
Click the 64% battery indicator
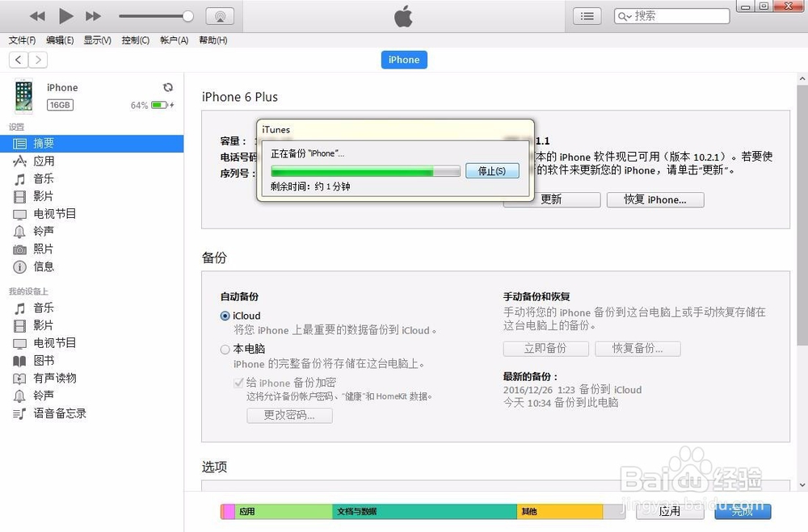(152, 105)
